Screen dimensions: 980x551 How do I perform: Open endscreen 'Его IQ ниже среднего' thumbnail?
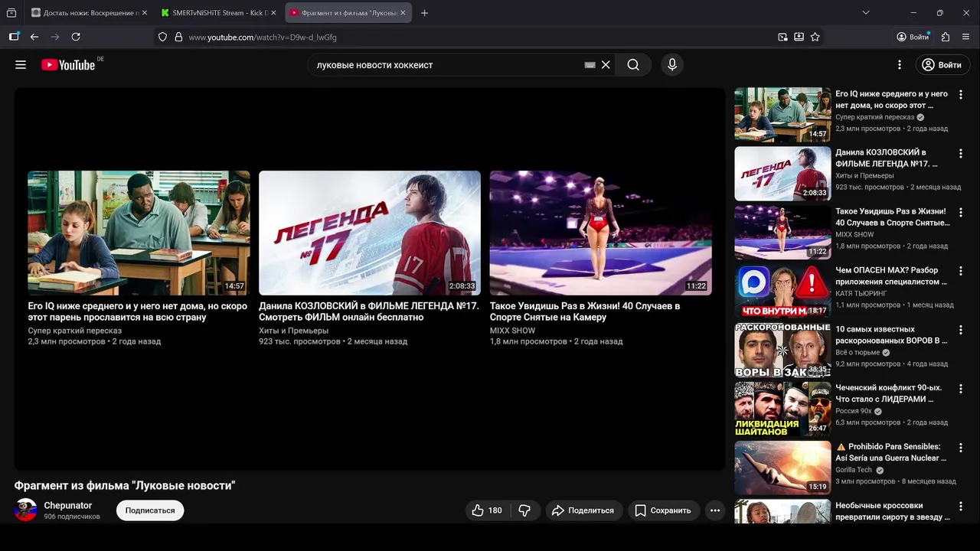139,233
